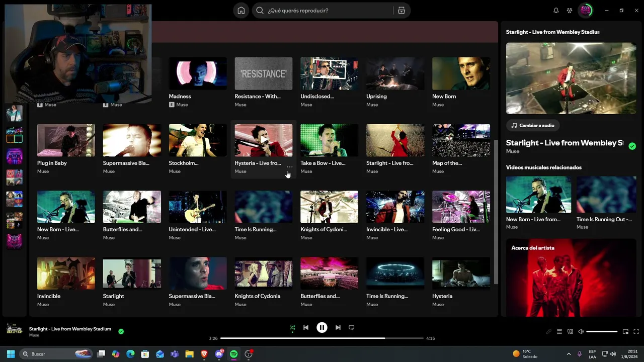Open the now-playing album art in the player bar

point(15,329)
